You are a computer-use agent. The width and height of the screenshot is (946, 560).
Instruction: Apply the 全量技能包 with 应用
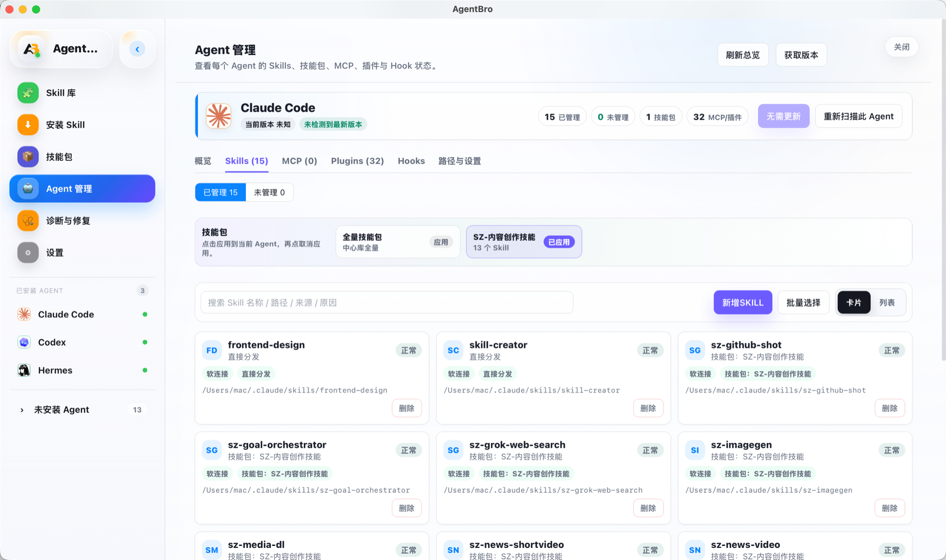[x=441, y=242]
